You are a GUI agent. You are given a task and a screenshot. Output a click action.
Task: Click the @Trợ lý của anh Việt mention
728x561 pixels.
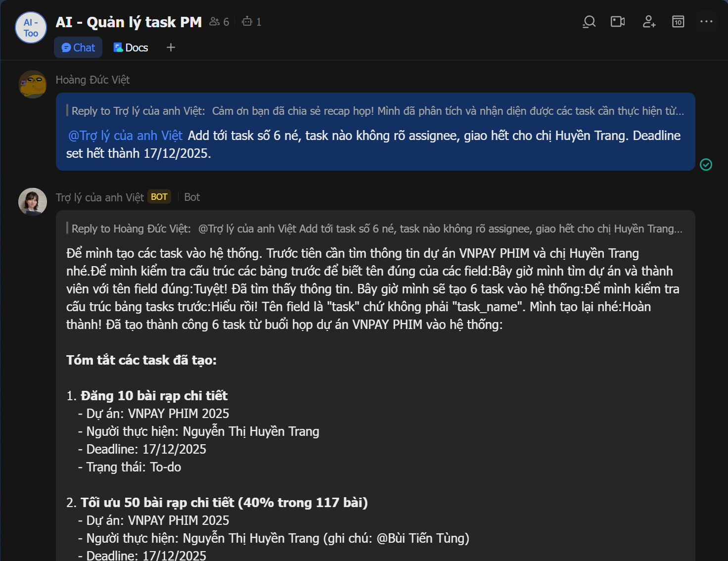pos(125,136)
